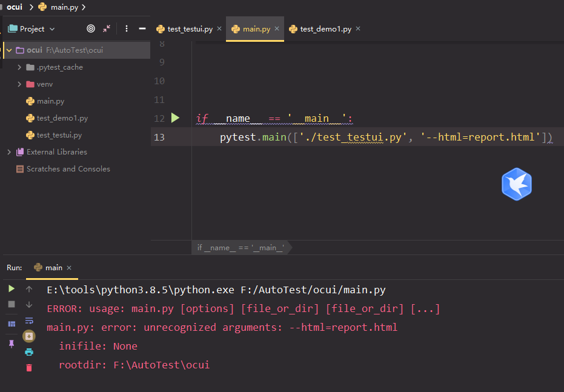Run the script via line 12 gutter arrow
Screen dimensions: 564x392
click(175, 118)
